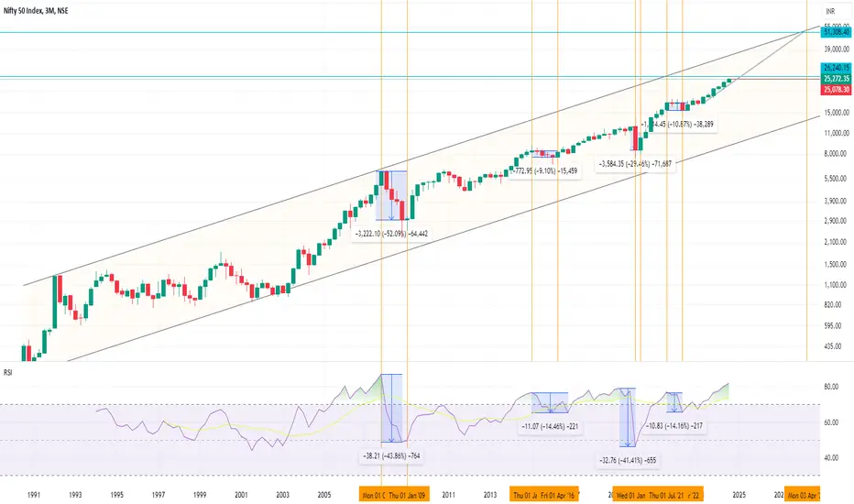Image resolution: width=854 pixels, height=504 pixels.
Task: Click the Fri 01 Apr '16 date marker
Action: click(x=558, y=495)
